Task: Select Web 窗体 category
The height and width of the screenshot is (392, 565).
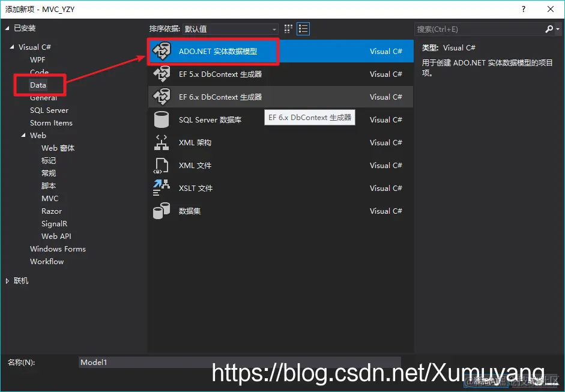Action: 58,148
